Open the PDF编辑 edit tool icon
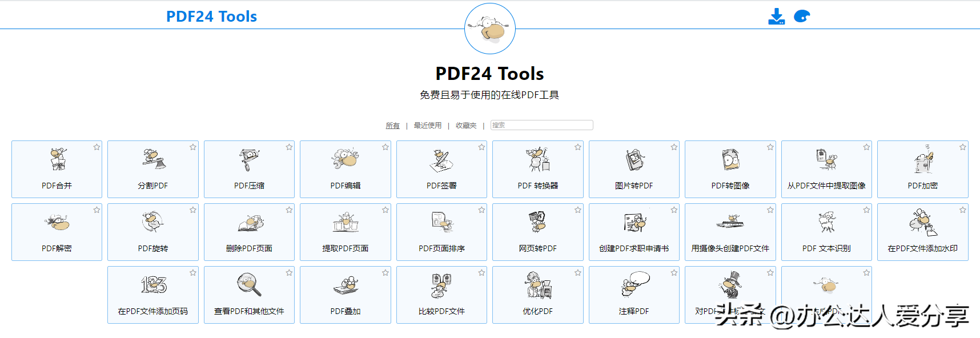 coord(345,159)
